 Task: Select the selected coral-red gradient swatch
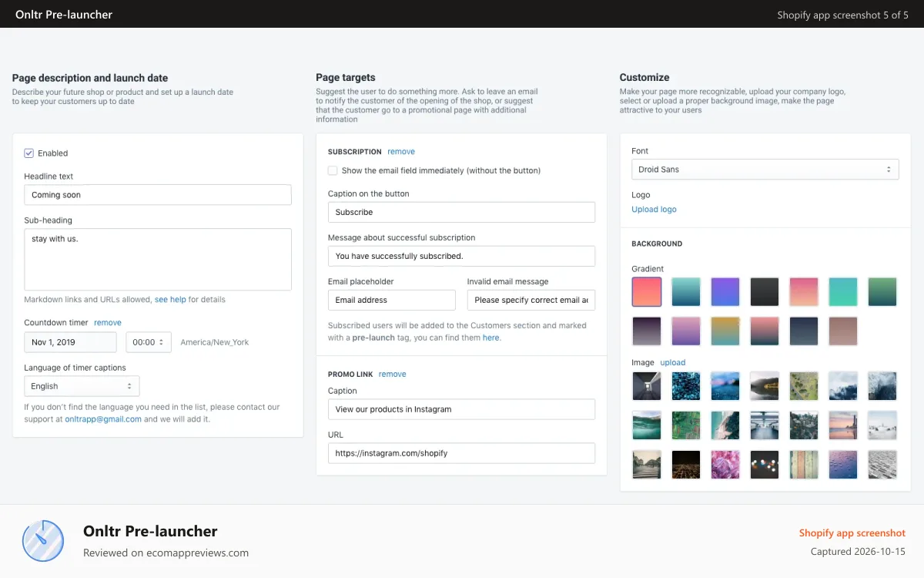tap(647, 292)
